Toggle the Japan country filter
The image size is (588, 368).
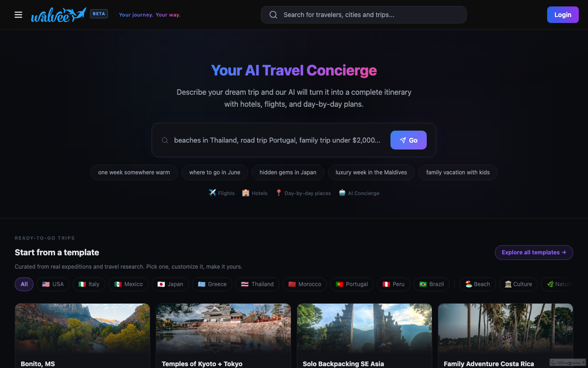tap(170, 284)
